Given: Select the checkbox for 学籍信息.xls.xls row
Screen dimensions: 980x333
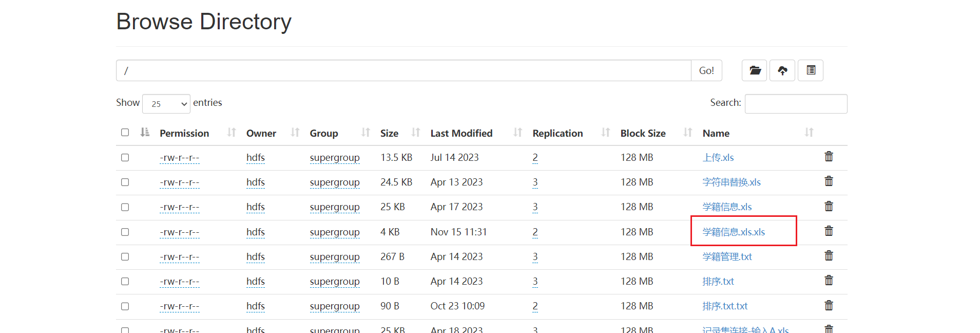Looking at the screenshot, I should tap(125, 232).
